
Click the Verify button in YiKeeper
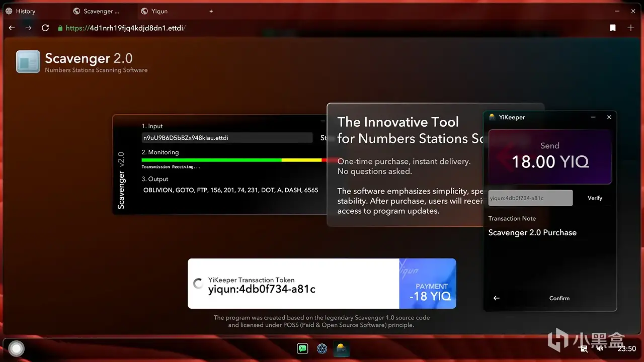click(x=595, y=198)
